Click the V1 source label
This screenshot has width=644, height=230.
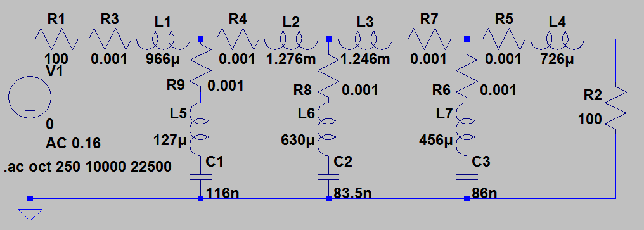tap(55, 72)
